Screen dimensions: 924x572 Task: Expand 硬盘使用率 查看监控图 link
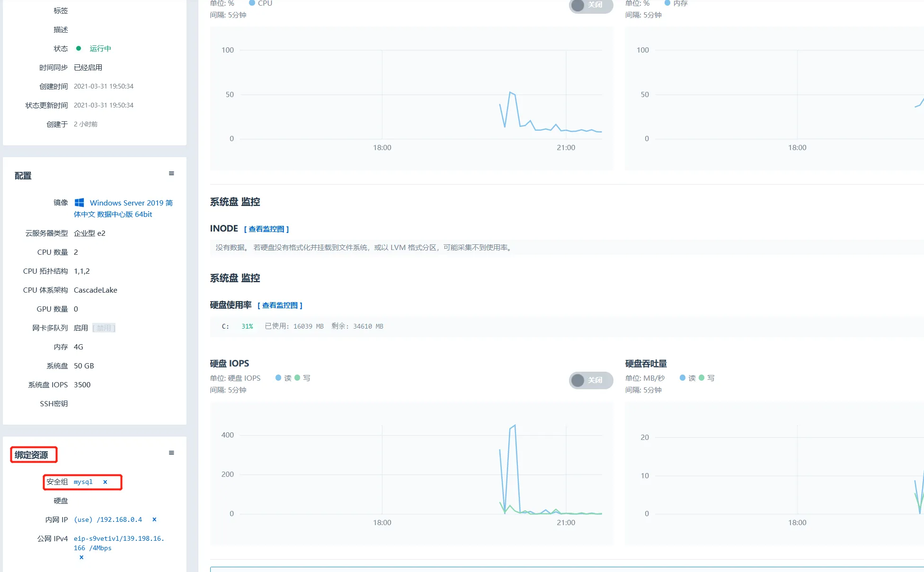pos(280,305)
